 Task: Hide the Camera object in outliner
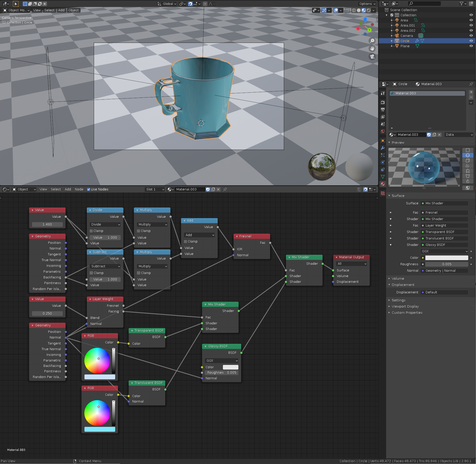click(x=471, y=36)
